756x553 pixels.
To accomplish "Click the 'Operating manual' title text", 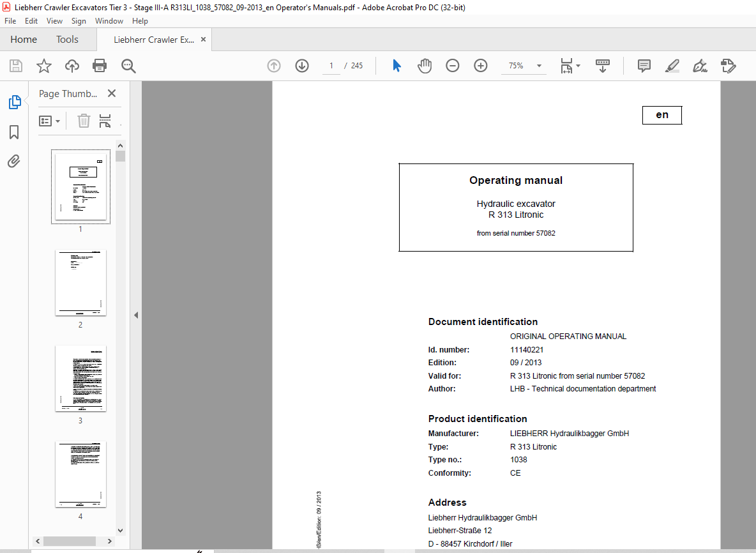I will (x=516, y=180).
